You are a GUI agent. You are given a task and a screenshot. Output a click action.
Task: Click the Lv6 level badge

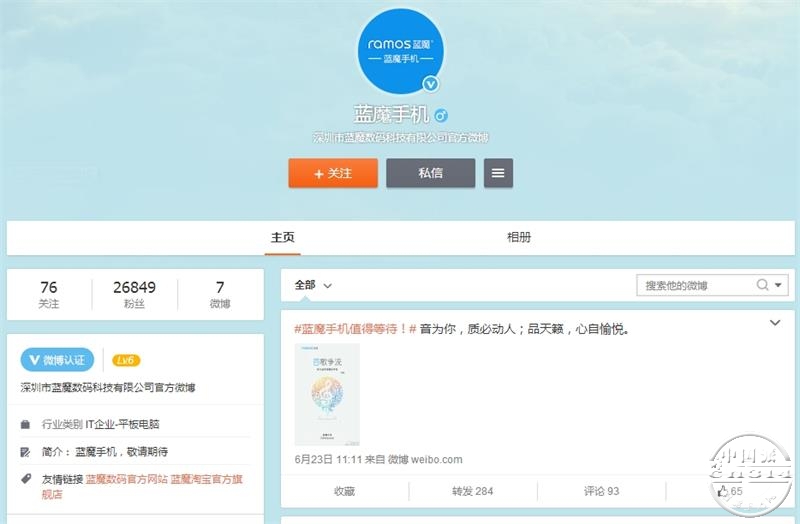(126, 360)
